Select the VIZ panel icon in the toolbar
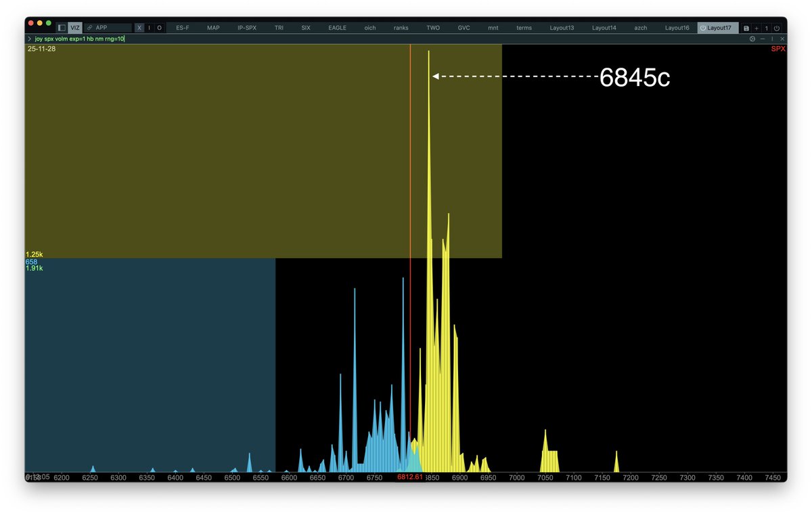Screen dimensions: 812x515 click(x=74, y=28)
